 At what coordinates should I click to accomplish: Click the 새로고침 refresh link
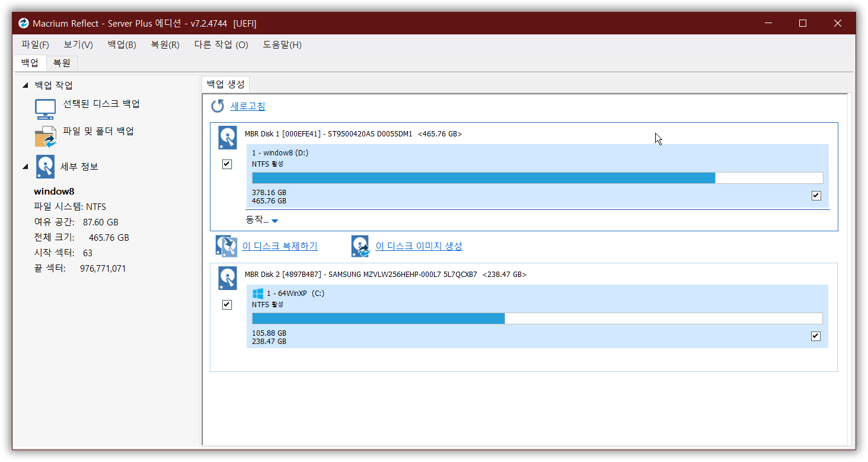click(248, 106)
